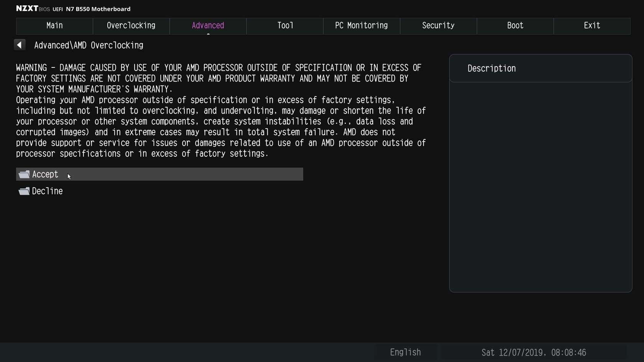Switch to the Overclocking tab

(x=131, y=26)
